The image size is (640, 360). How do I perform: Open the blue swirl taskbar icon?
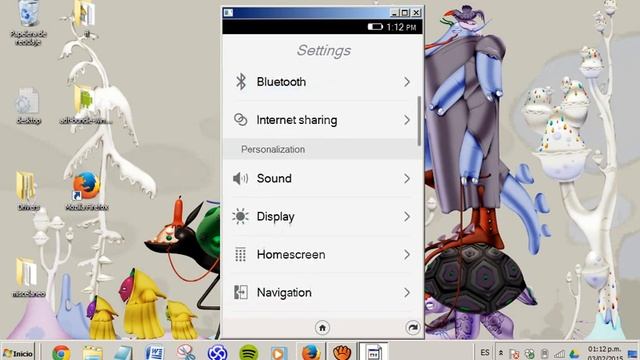pos(217,353)
